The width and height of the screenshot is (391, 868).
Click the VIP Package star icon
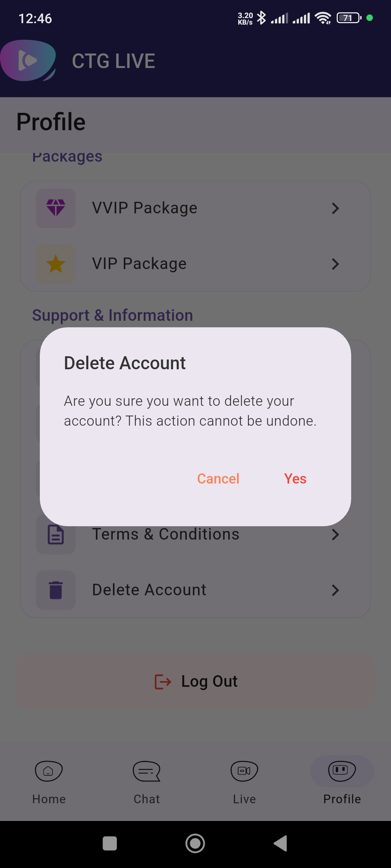[x=56, y=264]
